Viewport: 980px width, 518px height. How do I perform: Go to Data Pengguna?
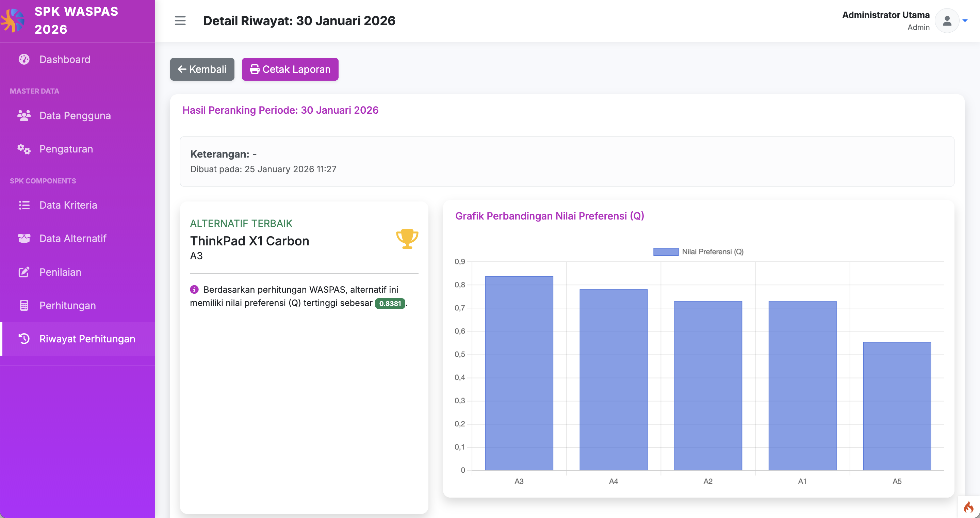tap(77, 115)
